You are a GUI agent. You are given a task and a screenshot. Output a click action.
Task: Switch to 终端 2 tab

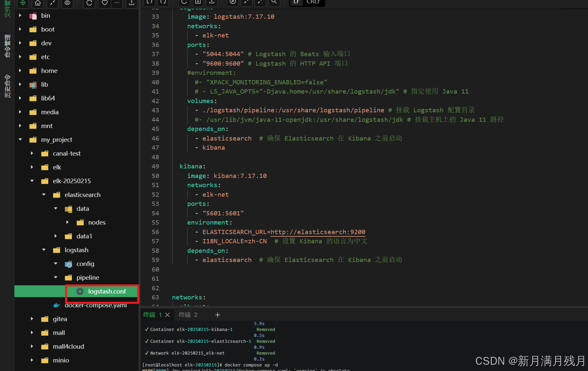(x=188, y=315)
